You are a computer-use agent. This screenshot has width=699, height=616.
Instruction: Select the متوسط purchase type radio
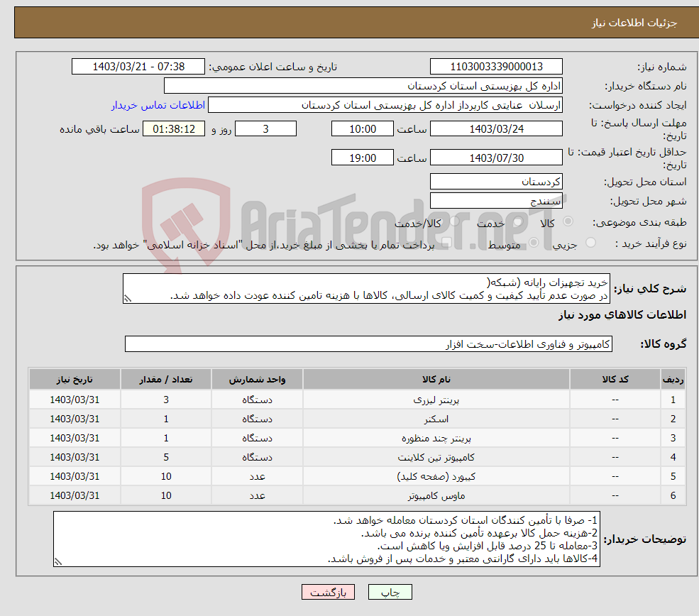[x=534, y=243]
